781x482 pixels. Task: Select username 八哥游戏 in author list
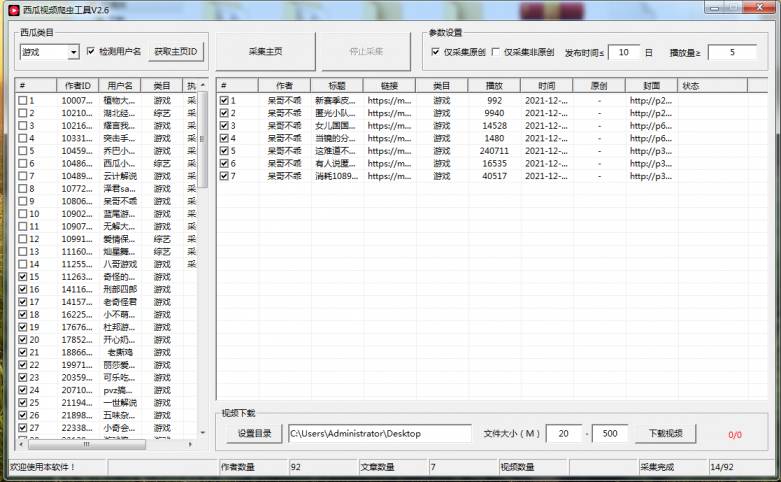tap(120, 264)
